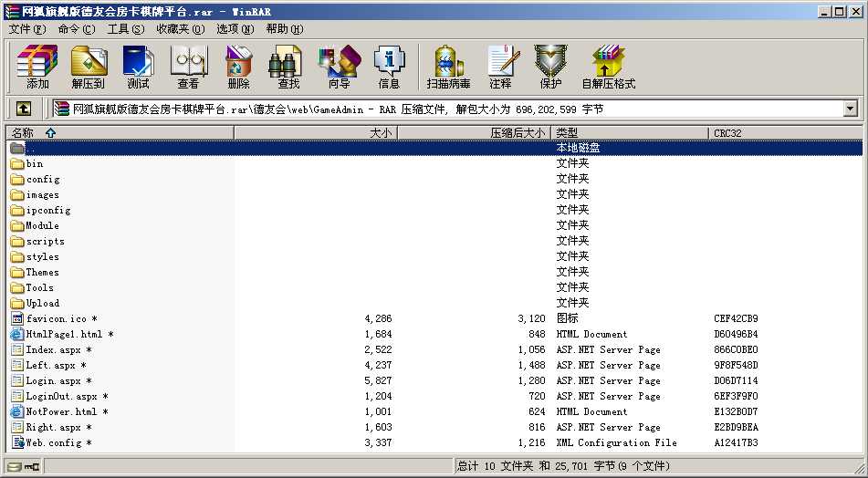This screenshot has height=478, width=868.
Task: Select the config folder icon
Action: (17, 179)
